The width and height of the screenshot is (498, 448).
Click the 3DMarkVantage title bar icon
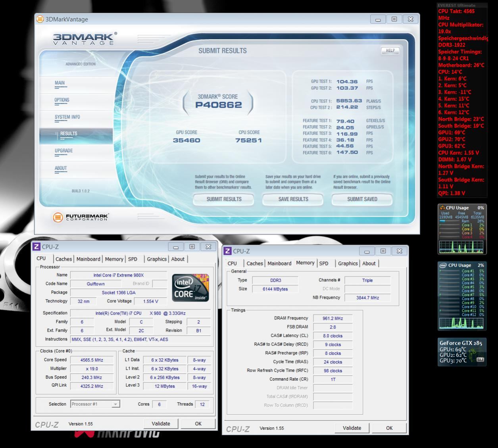point(40,19)
